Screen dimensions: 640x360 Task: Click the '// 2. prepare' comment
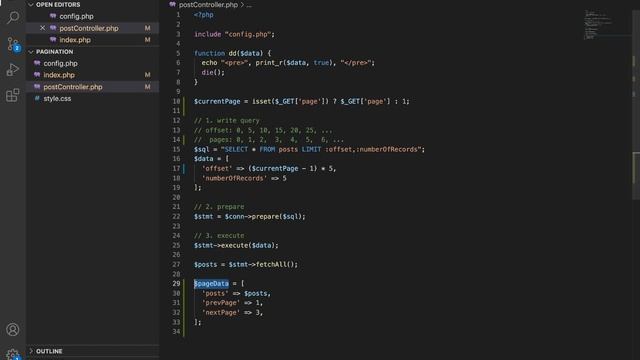click(219, 207)
